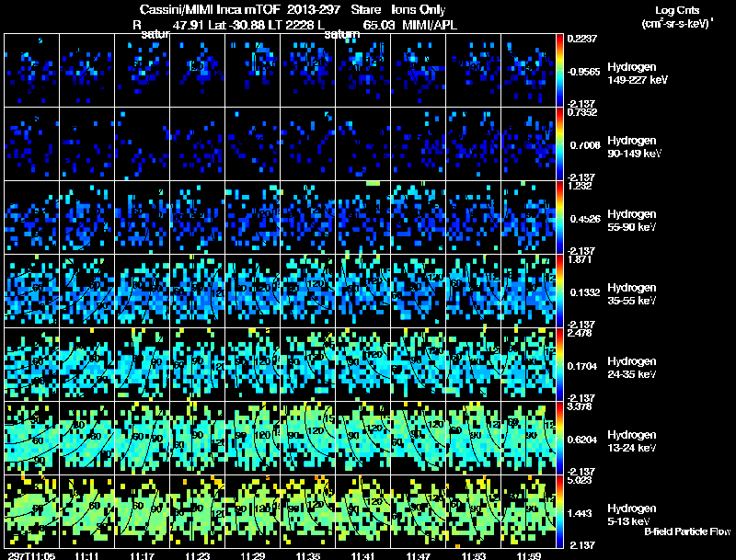Select the 55-90 keV image panel at 11:41
Viewport: 736px width, 560px height.
pyautogui.click(x=362, y=217)
